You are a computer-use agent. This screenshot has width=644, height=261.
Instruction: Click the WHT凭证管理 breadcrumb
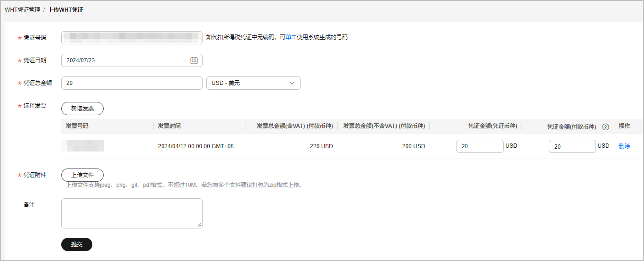[23, 9]
